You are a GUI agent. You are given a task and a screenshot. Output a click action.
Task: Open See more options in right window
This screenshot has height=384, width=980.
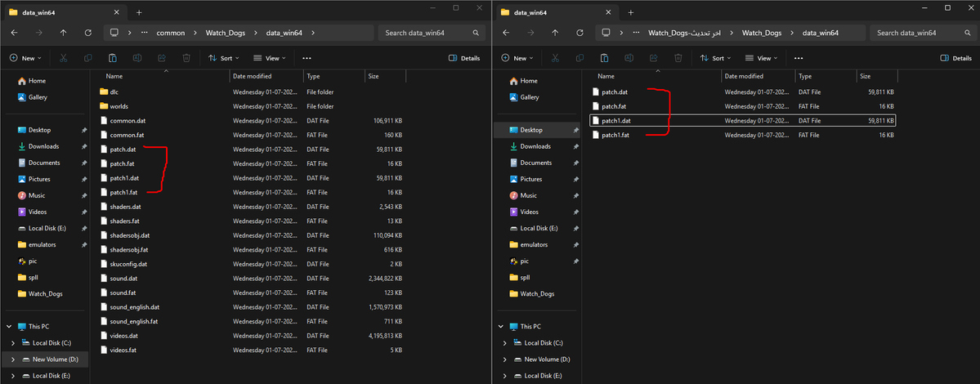[x=798, y=58]
